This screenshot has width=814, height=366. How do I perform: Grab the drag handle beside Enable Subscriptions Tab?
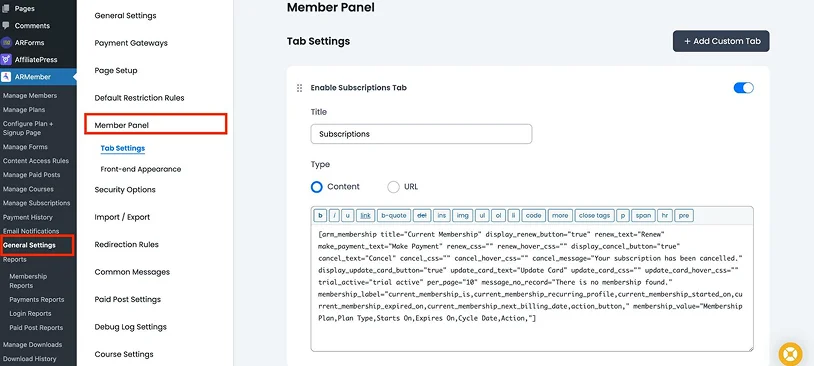click(299, 88)
